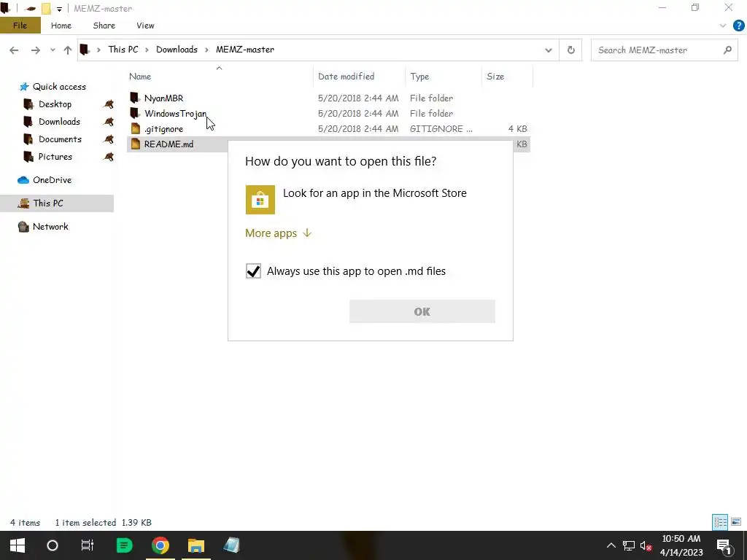Open Task View on the taskbar
The height and width of the screenshot is (560, 747).
(x=88, y=545)
